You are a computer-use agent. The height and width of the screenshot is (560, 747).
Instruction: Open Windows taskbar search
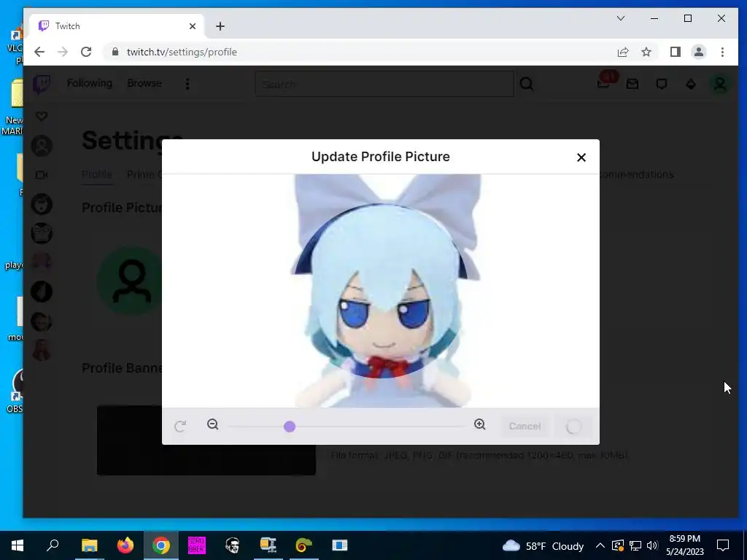pos(53,545)
